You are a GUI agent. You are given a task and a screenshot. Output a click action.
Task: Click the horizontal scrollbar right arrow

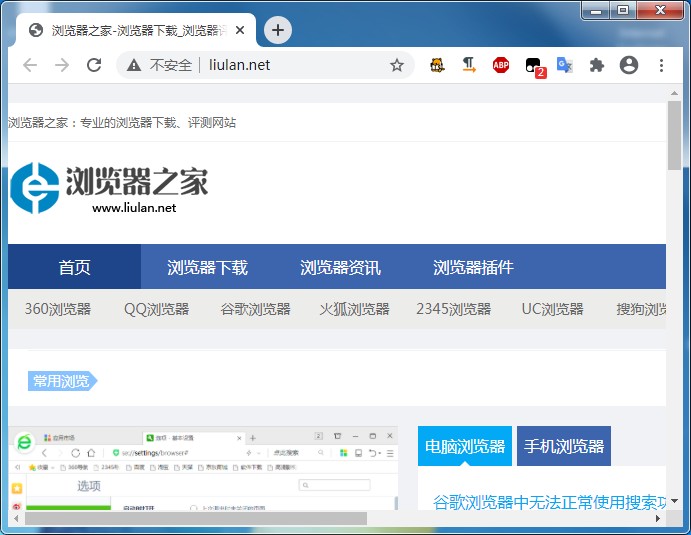658,518
